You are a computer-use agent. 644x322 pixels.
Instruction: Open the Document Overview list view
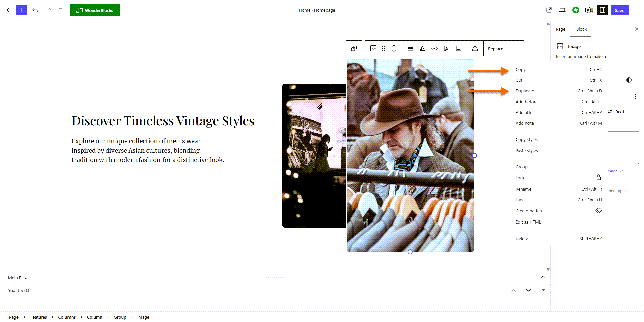pyautogui.click(x=62, y=10)
